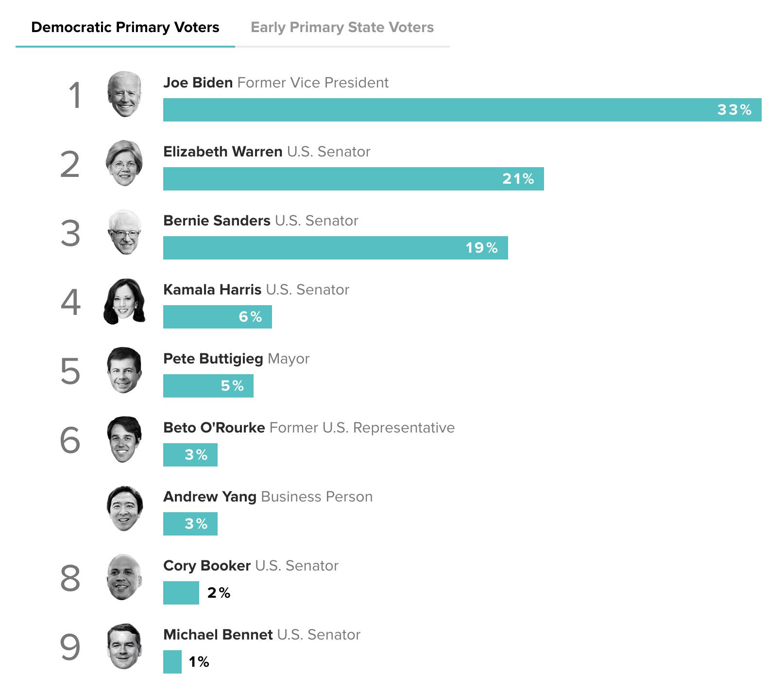Click Kamala Harris' headshot photo
This screenshot has height=692, width=784.
tap(124, 301)
